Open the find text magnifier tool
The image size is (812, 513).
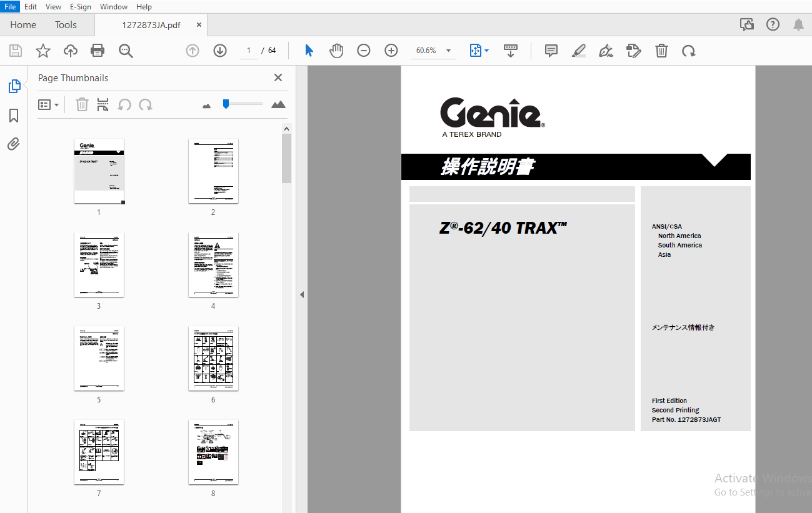click(126, 51)
